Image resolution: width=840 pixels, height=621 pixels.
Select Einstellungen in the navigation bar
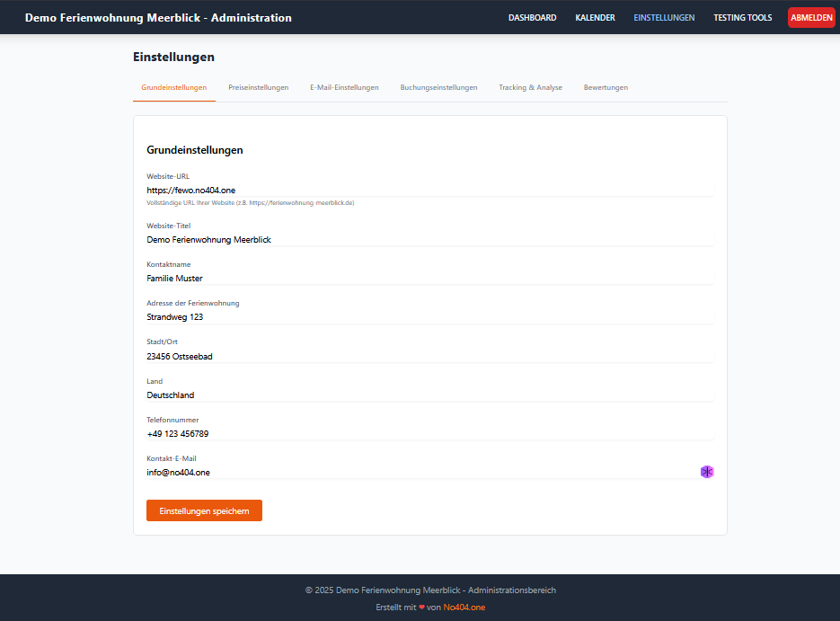664,18
